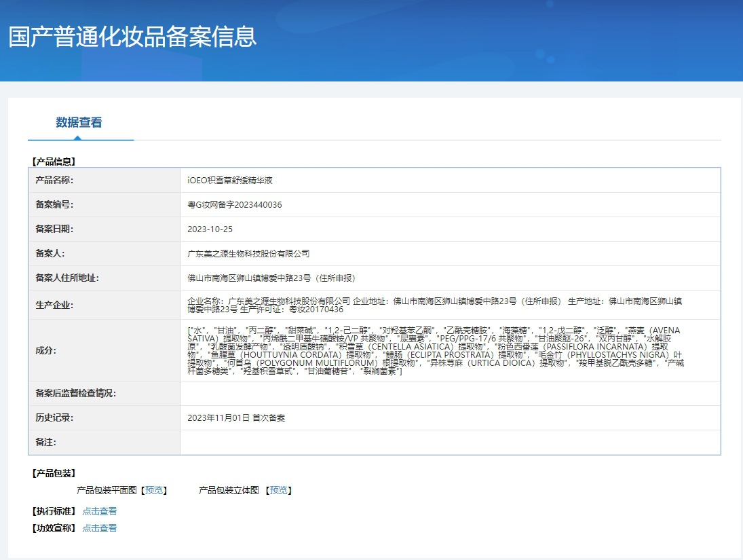Open 点击查看 link next to 执行标准

(x=100, y=511)
